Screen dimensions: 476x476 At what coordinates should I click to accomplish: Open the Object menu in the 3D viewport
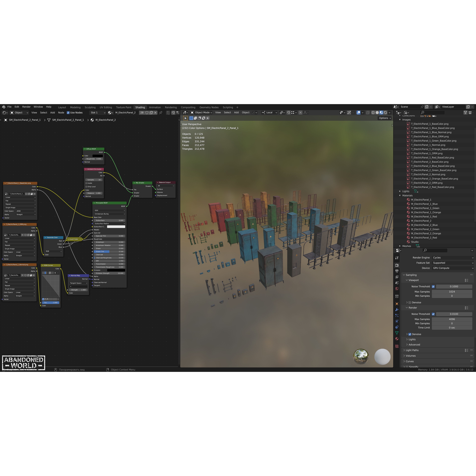[245, 113]
